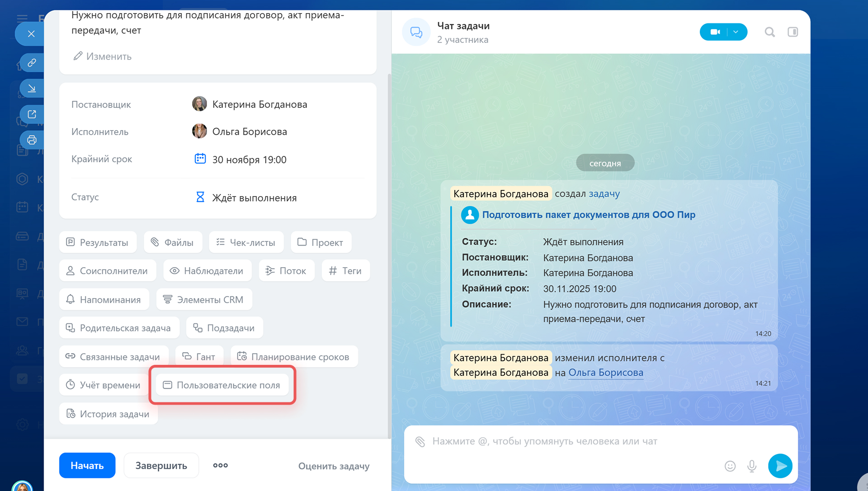Open task in new window icon
The height and width of the screenshot is (491, 868).
[32, 114]
